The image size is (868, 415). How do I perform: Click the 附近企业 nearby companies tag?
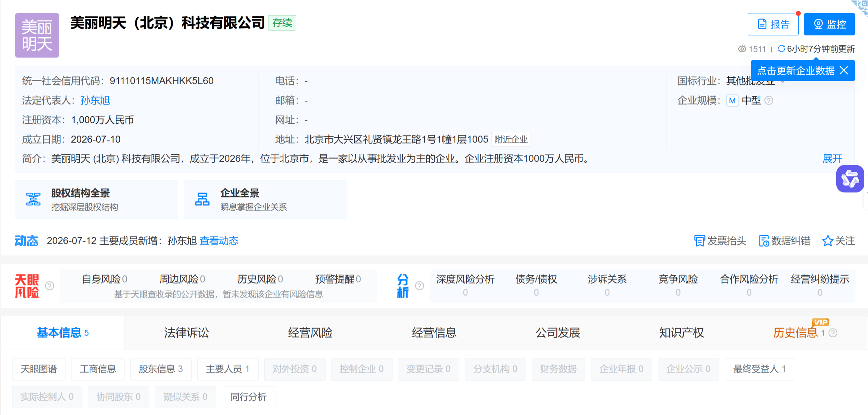pos(511,139)
